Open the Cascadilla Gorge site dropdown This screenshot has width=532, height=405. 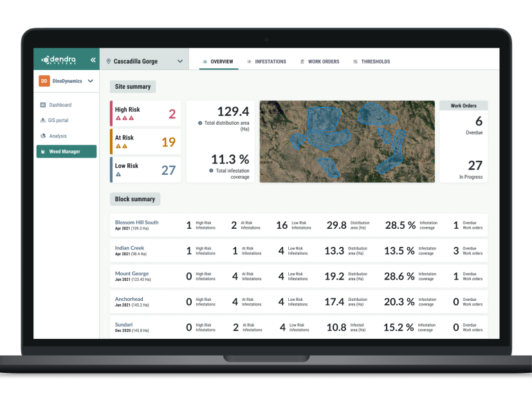click(180, 62)
